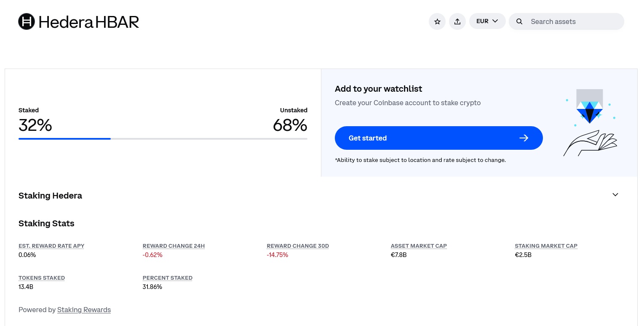Click the TOKENS STAKED stat label
644x326 pixels.
tap(42, 278)
